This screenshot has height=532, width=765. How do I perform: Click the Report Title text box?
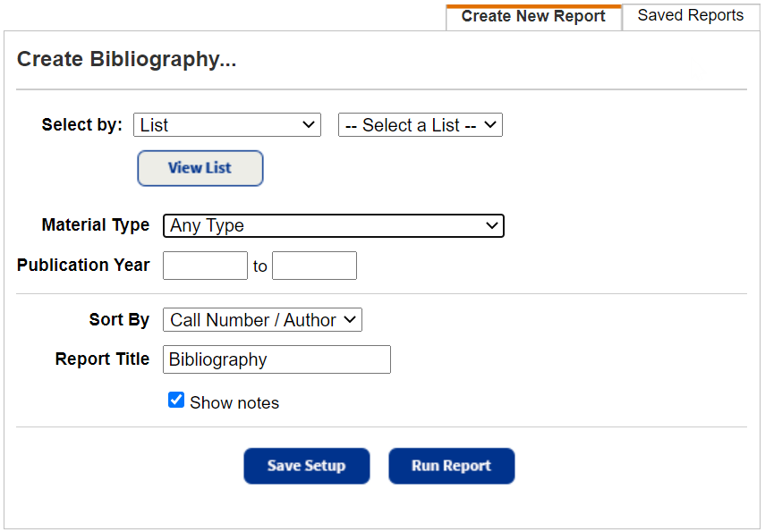[x=276, y=359]
